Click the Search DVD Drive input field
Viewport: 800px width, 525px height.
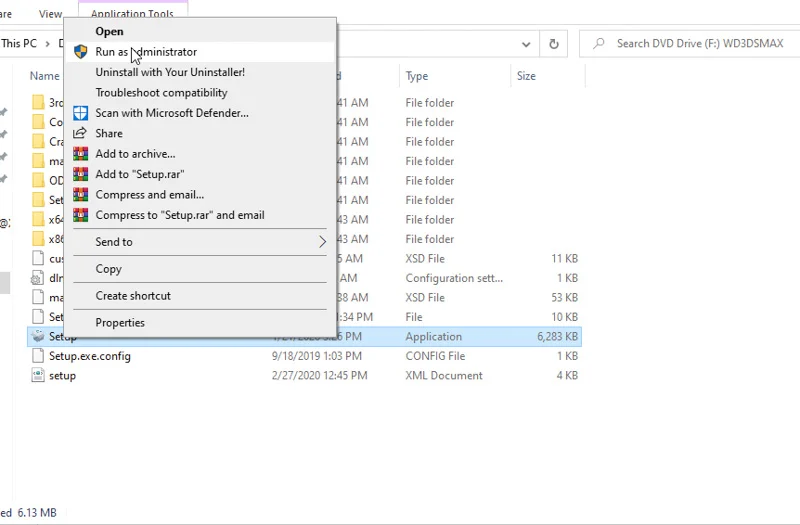coord(700,44)
